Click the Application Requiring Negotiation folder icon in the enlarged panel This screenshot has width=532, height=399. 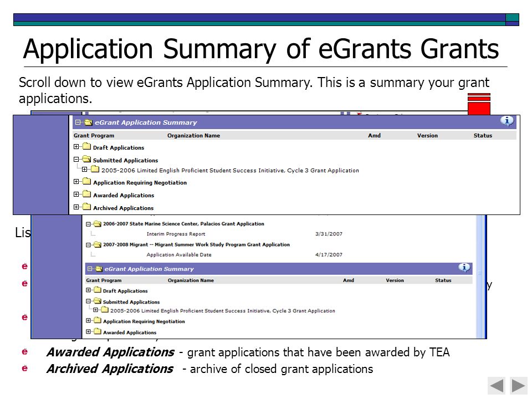pyautogui.click(x=87, y=182)
